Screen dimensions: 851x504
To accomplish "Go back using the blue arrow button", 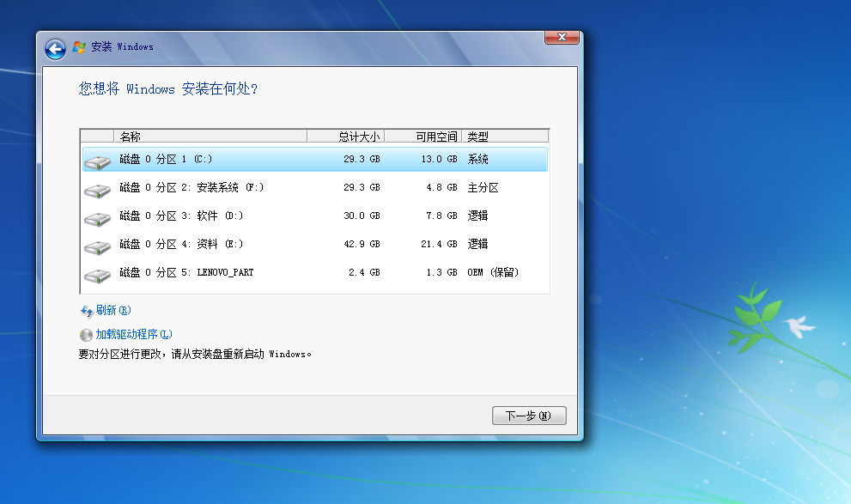I will 55,49.
